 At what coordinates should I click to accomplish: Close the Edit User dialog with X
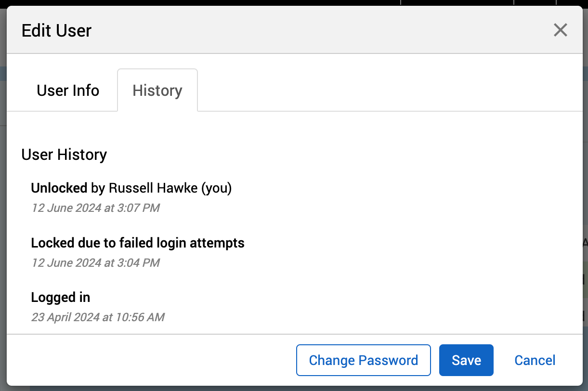coord(560,30)
